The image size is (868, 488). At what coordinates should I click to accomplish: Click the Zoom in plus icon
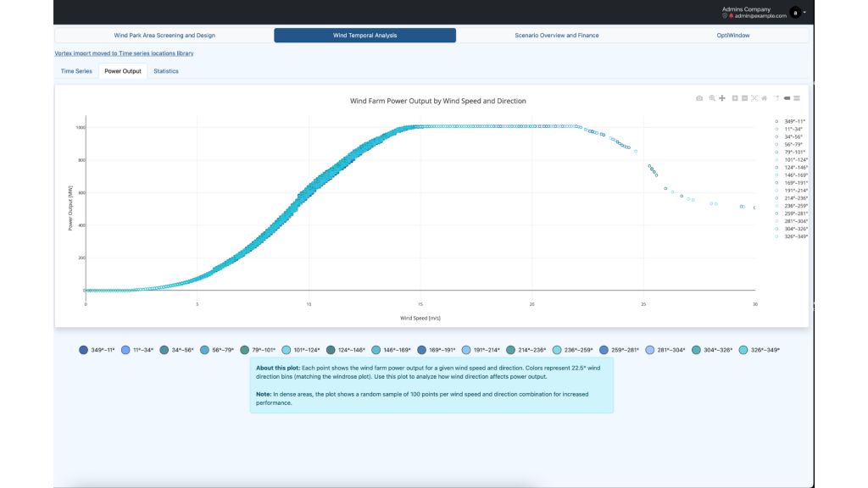[x=735, y=98]
